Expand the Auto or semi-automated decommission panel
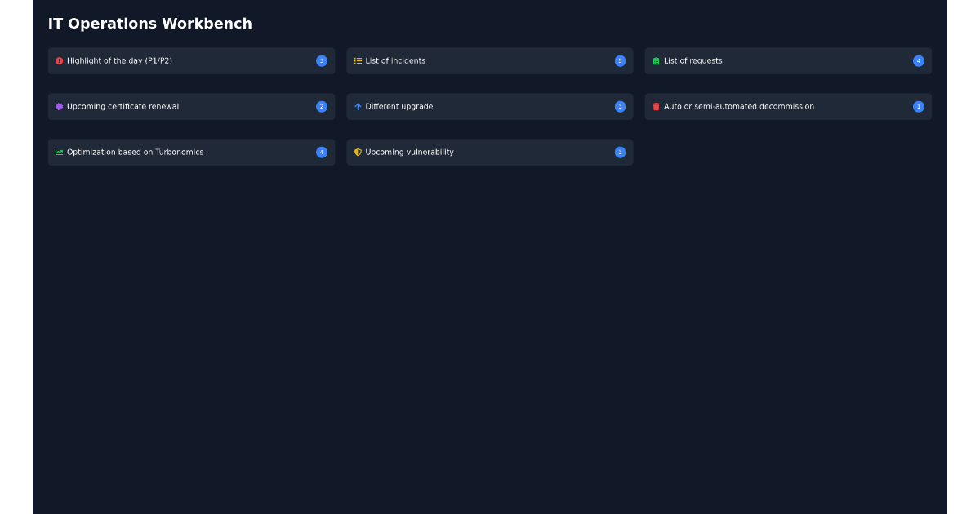The height and width of the screenshot is (514, 980). click(x=788, y=106)
